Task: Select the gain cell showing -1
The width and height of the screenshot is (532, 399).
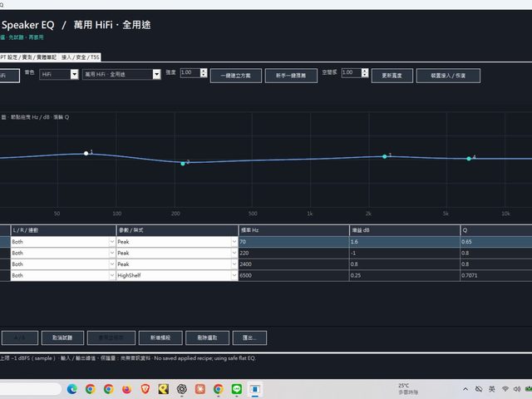Action: point(405,253)
